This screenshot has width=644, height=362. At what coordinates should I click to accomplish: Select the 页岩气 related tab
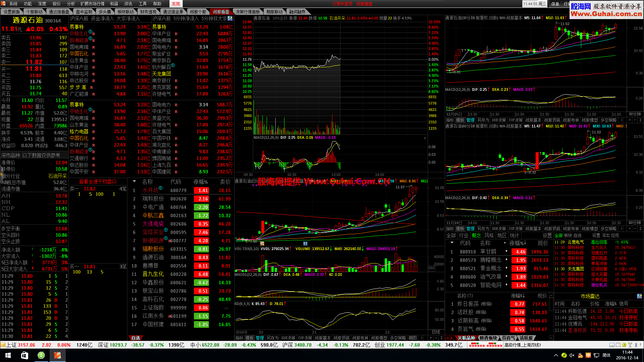click(x=508, y=338)
